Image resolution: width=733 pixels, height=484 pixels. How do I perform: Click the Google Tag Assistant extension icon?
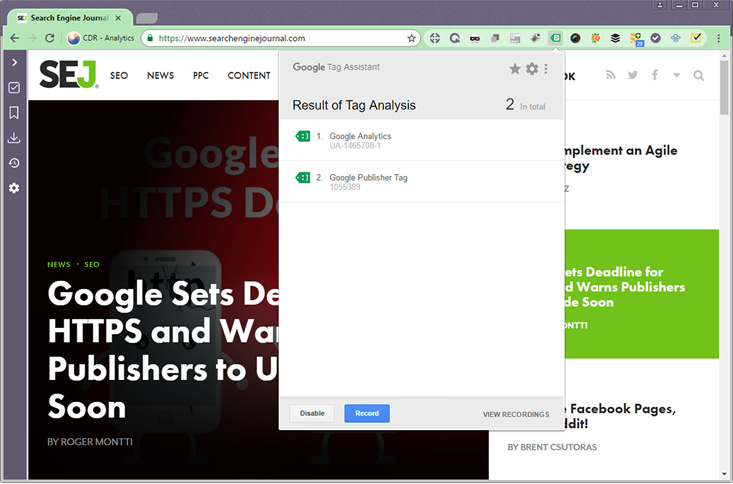coord(555,38)
